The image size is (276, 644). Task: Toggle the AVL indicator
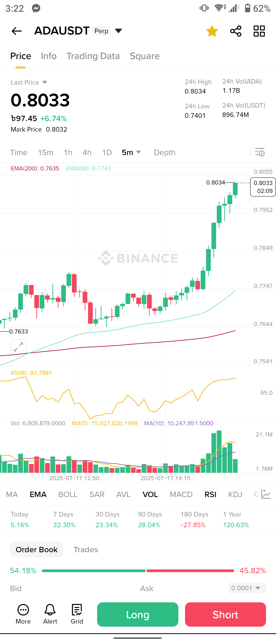coord(123,494)
